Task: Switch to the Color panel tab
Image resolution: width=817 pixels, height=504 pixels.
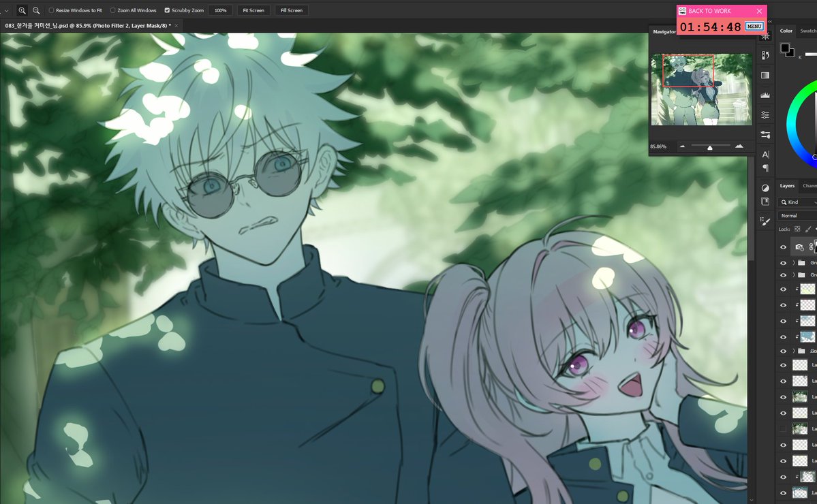Action: tap(786, 31)
